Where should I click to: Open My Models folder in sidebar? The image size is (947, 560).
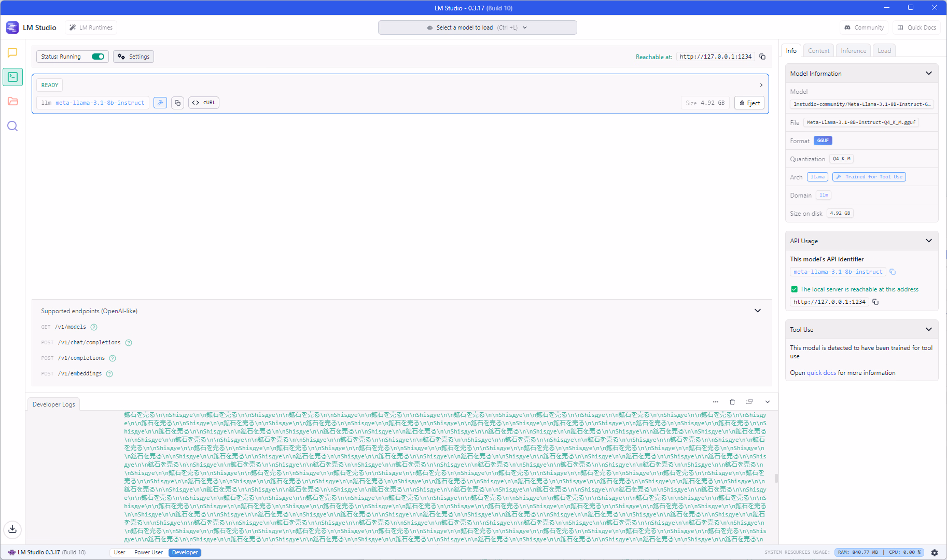(x=12, y=102)
